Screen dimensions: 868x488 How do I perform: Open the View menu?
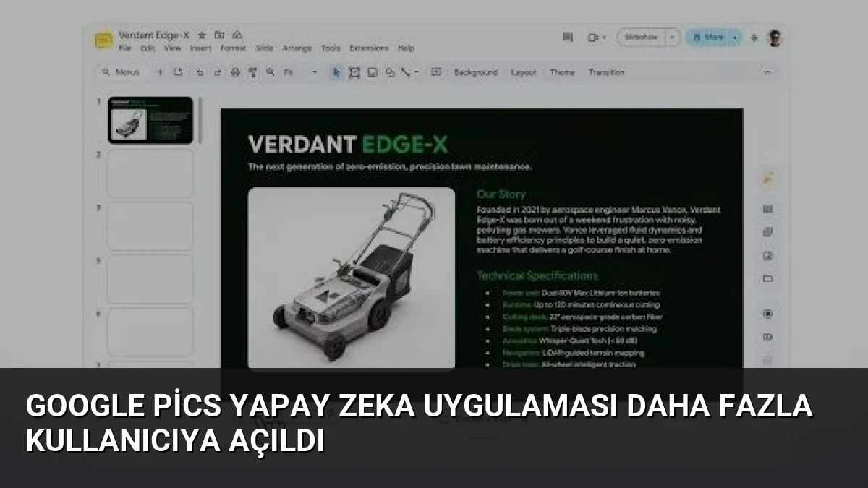172,48
